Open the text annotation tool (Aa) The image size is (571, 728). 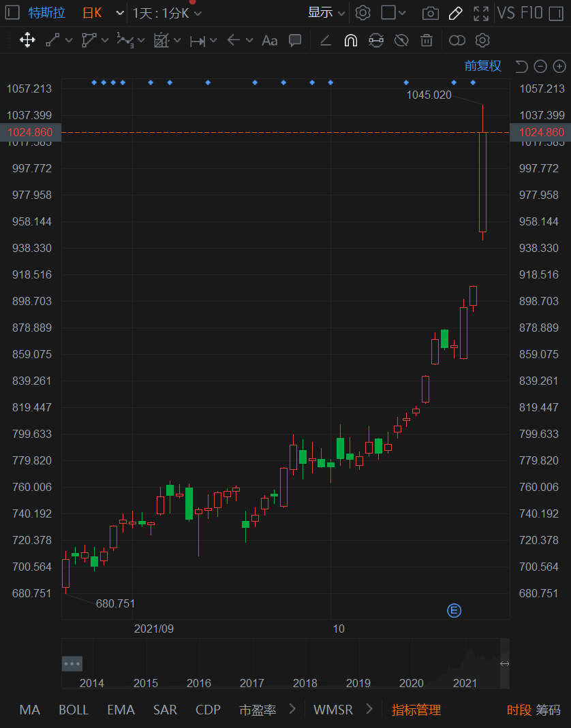[269, 40]
